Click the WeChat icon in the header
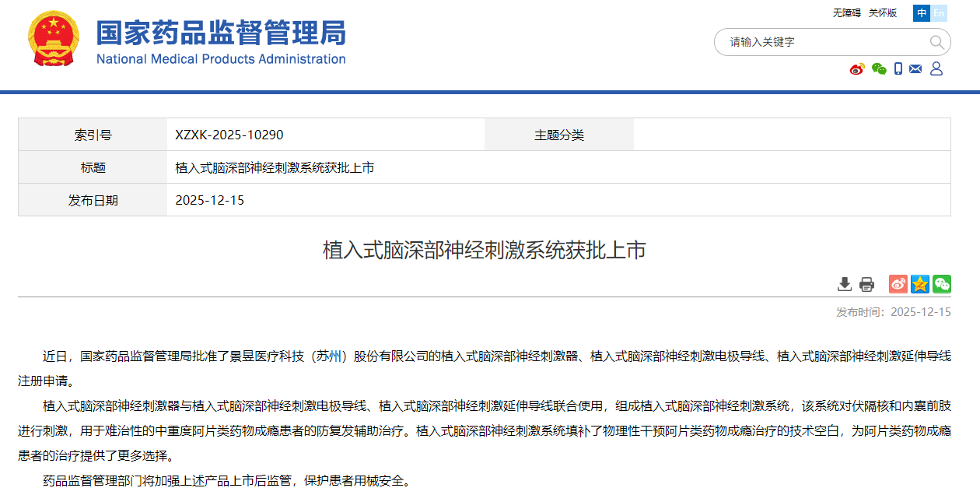Screen dimensions: 980x502 coord(879,69)
